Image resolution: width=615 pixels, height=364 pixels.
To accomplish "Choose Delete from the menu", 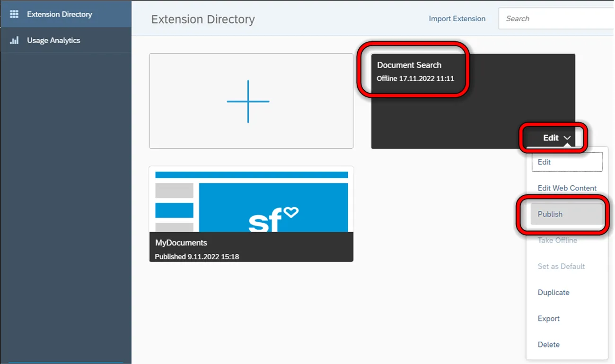I will pos(567,344).
